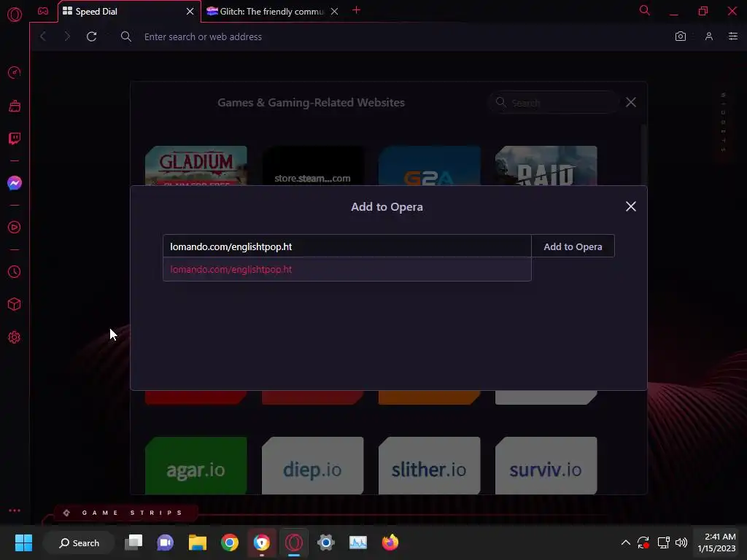
Task: Show hidden system tray icons
Action: click(x=625, y=542)
